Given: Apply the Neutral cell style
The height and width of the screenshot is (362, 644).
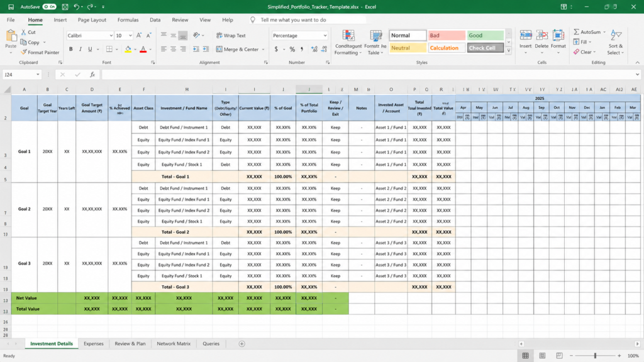Looking at the screenshot, I should pos(408,48).
